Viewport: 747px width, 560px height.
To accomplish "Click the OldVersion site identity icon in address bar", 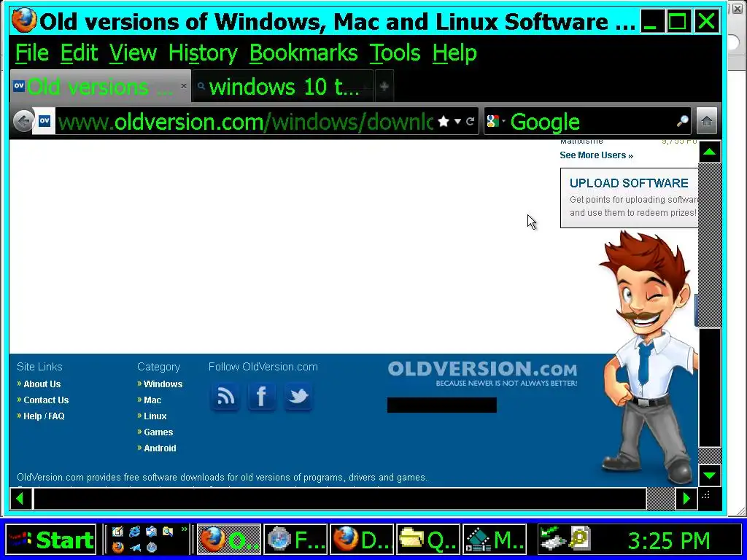I will coord(44,121).
